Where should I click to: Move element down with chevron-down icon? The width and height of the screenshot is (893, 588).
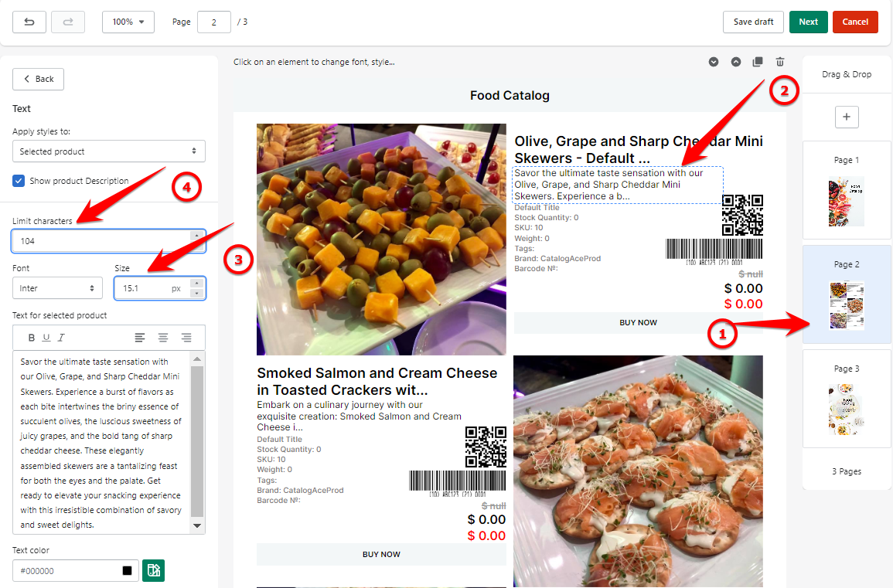point(714,62)
